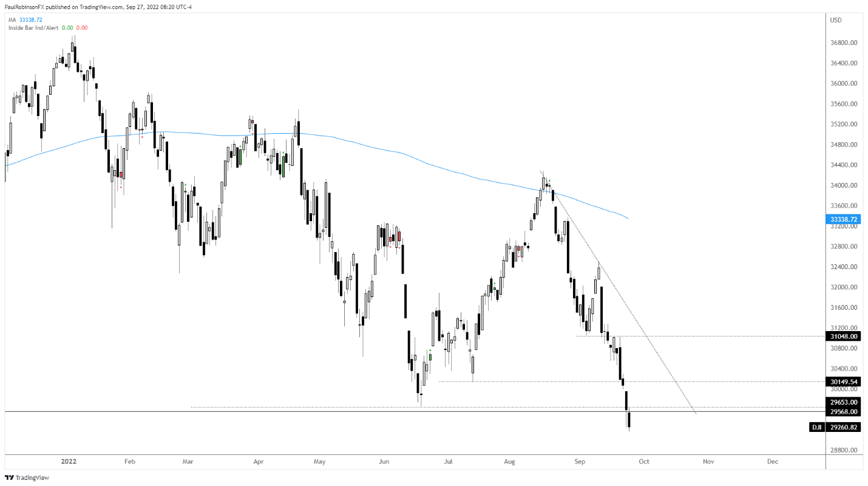Click the Oct label on the time axis
Viewport: 868px width, 486px height.
(x=644, y=462)
